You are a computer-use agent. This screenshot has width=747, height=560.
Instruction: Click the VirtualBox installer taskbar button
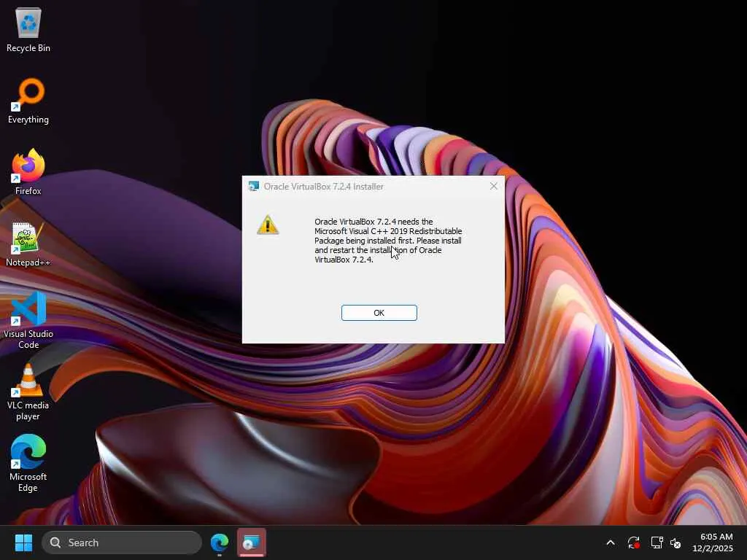(x=252, y=542)
